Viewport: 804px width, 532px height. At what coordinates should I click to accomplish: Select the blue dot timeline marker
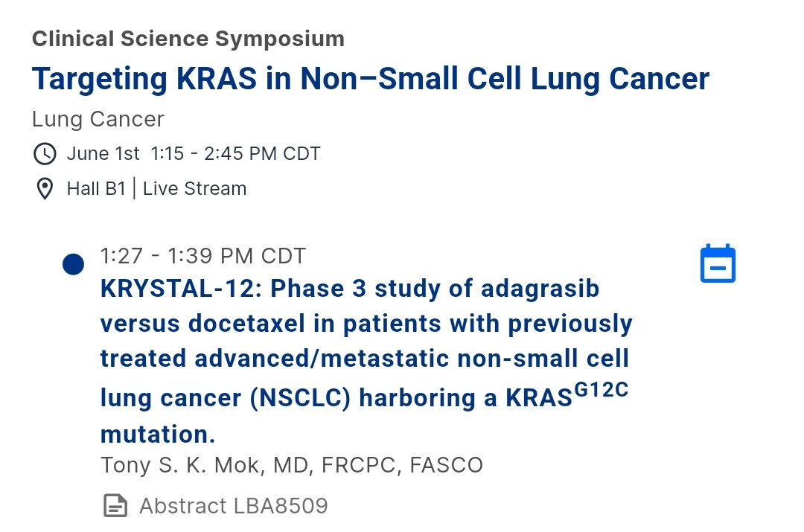coord(73,264)
